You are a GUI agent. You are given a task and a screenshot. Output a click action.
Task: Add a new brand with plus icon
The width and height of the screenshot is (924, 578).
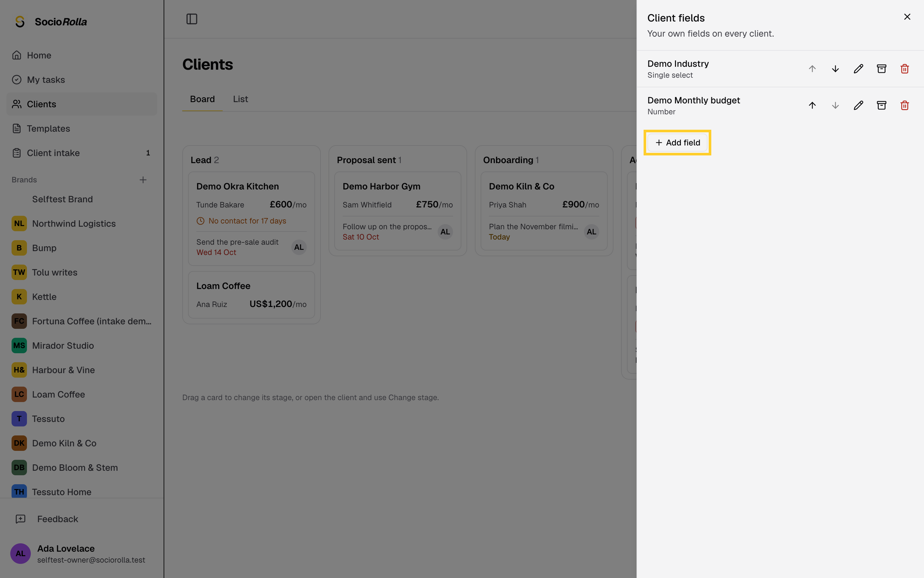[143, 180]
